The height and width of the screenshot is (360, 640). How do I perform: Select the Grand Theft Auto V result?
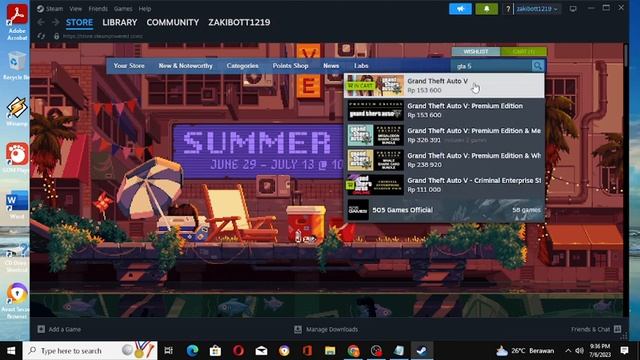tap(444, 86)
